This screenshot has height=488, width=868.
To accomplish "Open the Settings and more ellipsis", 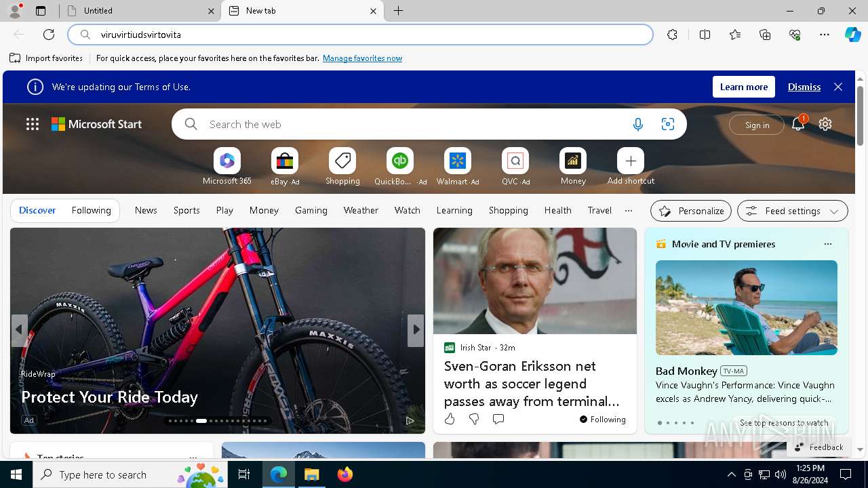I will [825, 35].
